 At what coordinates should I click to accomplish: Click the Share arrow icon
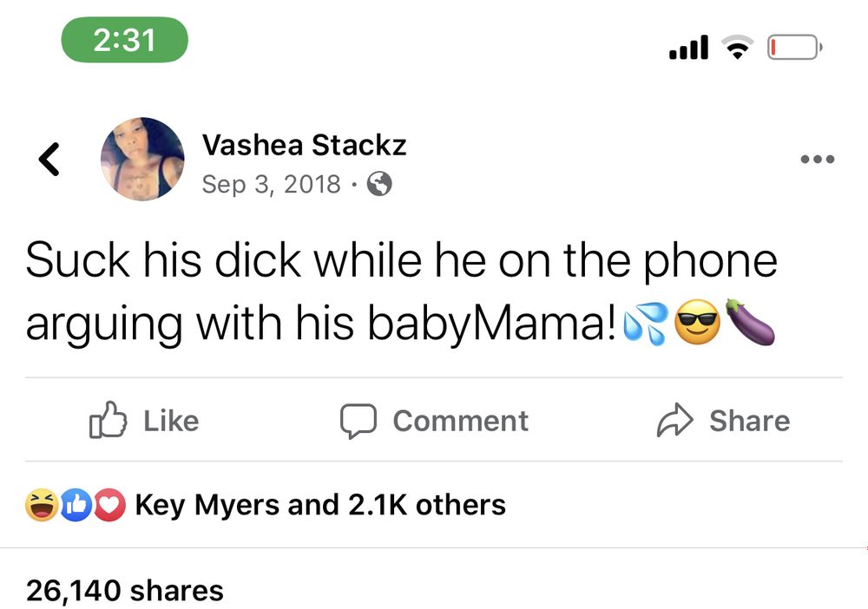point(674,421)
